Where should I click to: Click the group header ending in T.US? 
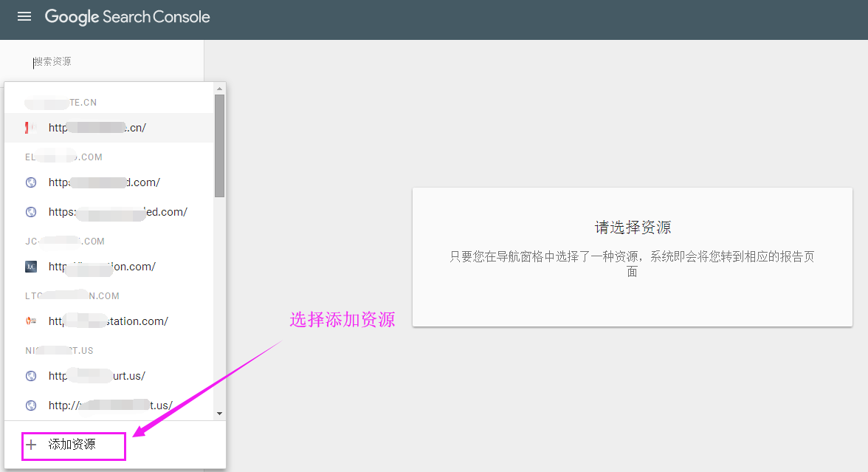click(59, 351)
